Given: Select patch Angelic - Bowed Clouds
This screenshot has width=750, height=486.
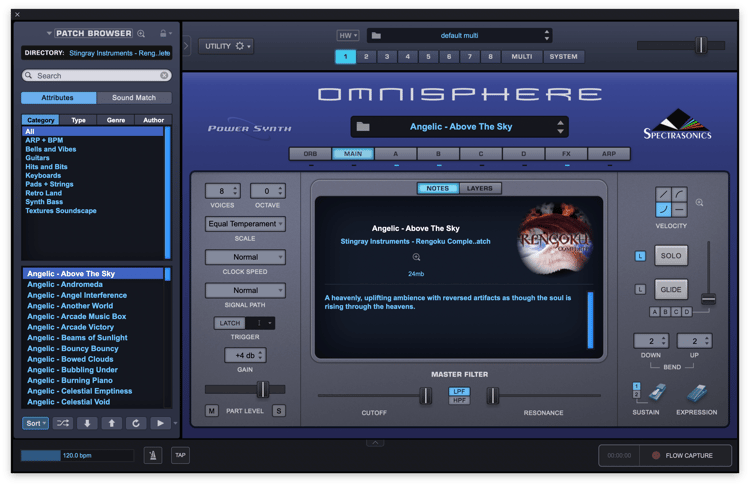Looking at the screenshot, I should tap(95, 359).
